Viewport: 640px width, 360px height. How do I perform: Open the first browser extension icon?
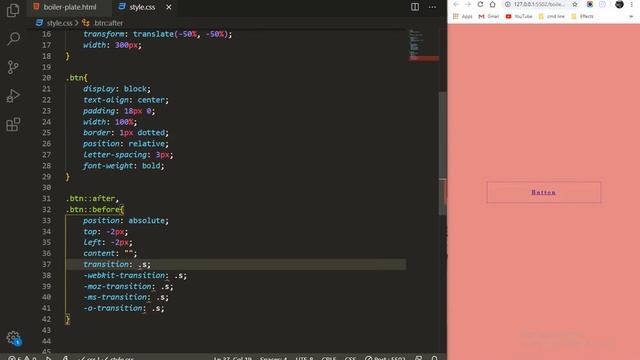(x=590, y=4)
